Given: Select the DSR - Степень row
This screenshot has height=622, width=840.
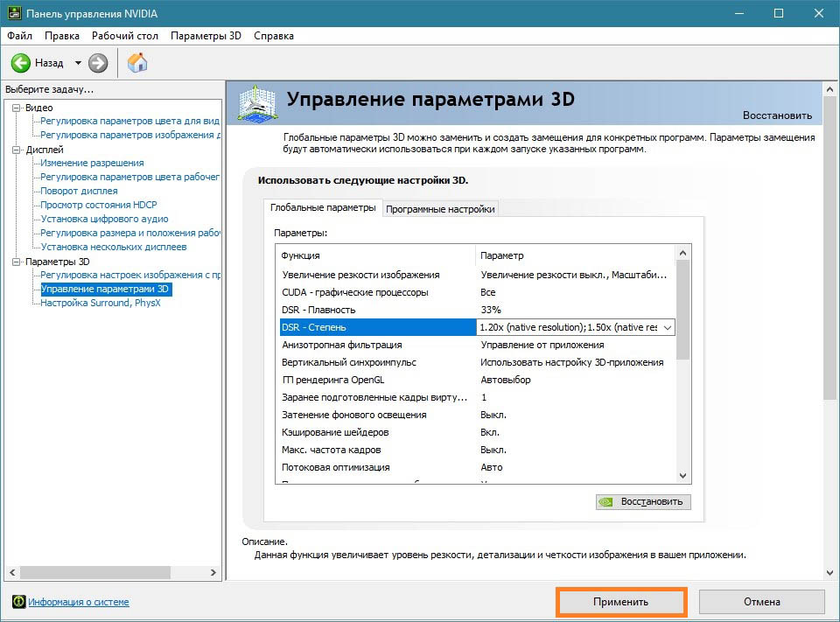Looking at the screenshot, I should (377, 327).
